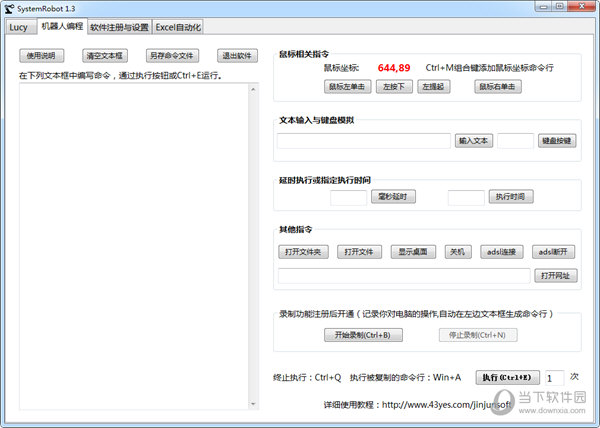
Task: Click the 退出软件 button
Action: 237,56
